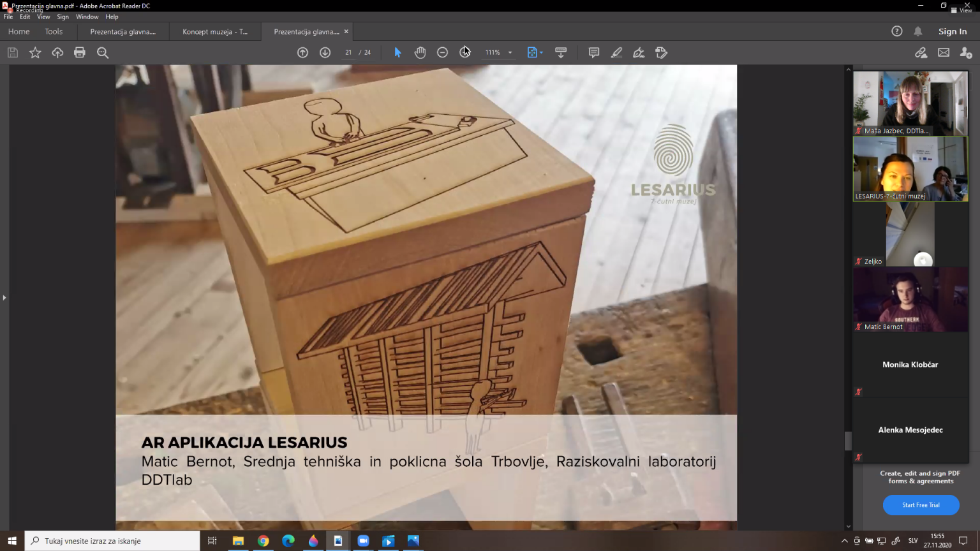Click the vertical scrollbar thumb

click(848, 441)
